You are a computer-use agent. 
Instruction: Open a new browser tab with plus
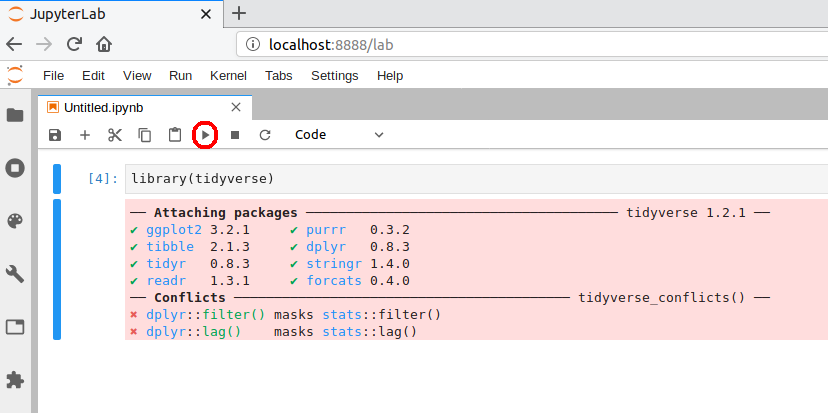(239, 13)
